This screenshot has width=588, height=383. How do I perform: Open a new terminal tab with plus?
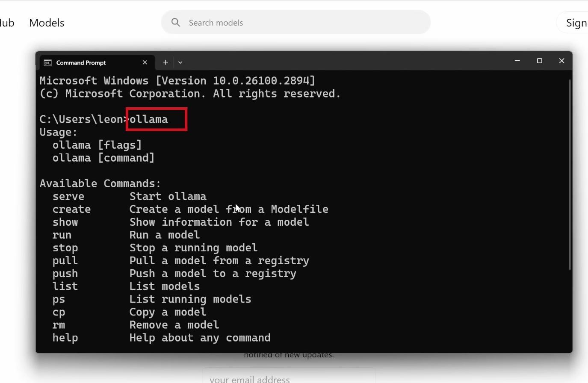[165, 62]
